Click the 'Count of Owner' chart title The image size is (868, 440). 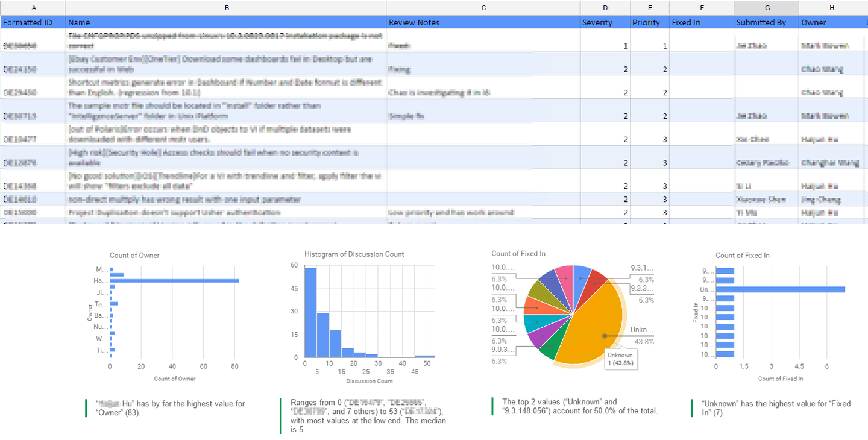[134, 256]
